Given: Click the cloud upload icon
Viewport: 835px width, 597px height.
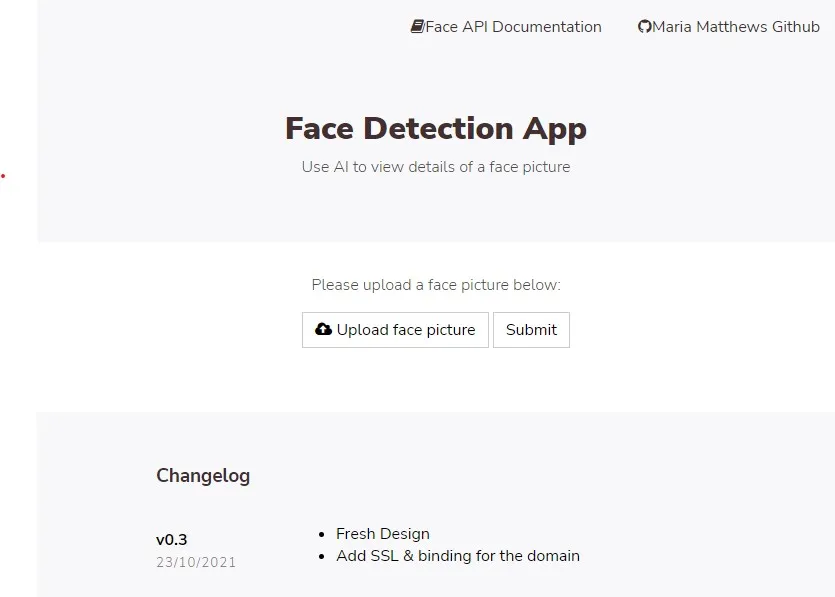Looking at the screenshot, I should pyautogui.click(x=323, y=329).
